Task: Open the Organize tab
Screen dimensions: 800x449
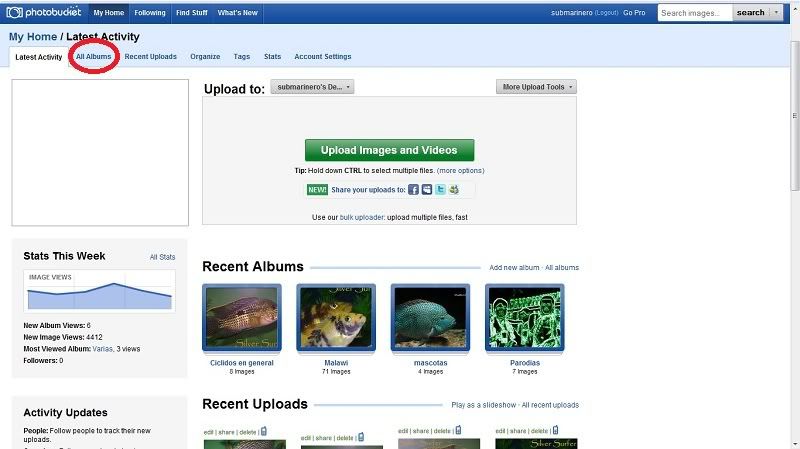Action: pyautogui.click(x=205, y=57)
